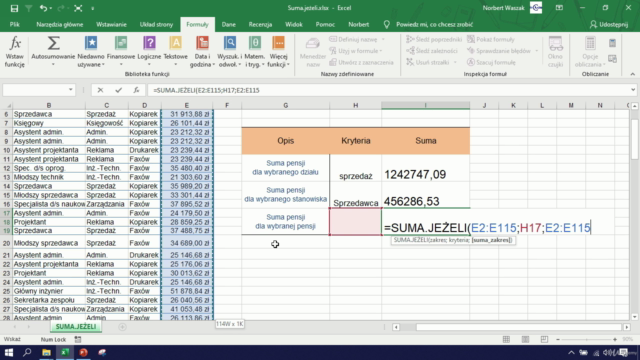
Task: Open Windows search on taskbar
Action: 27,353
